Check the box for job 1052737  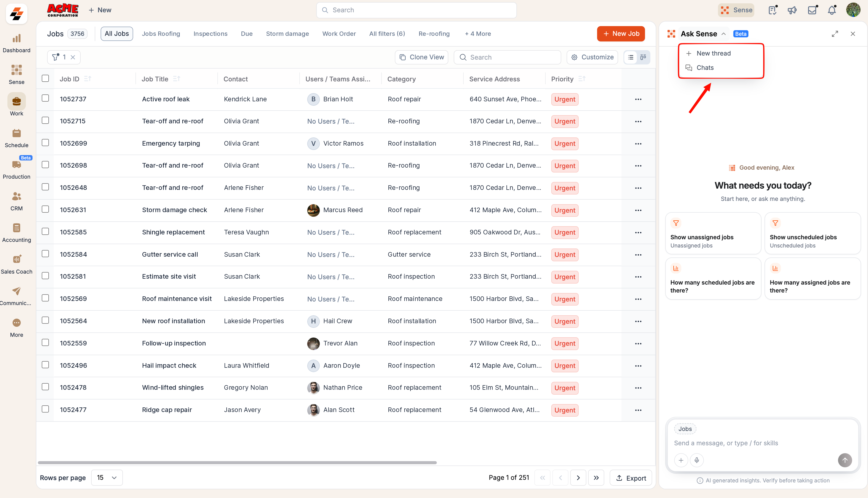tap(45, 98)
